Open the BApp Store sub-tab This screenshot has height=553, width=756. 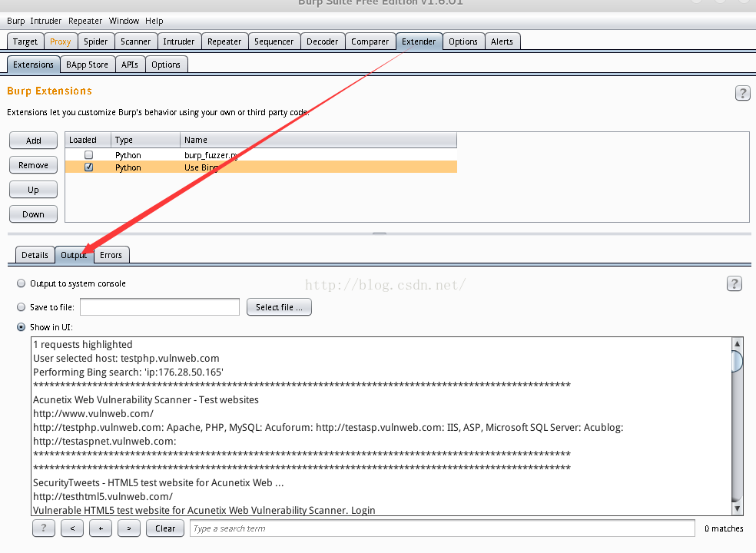(x=88, y=65)
